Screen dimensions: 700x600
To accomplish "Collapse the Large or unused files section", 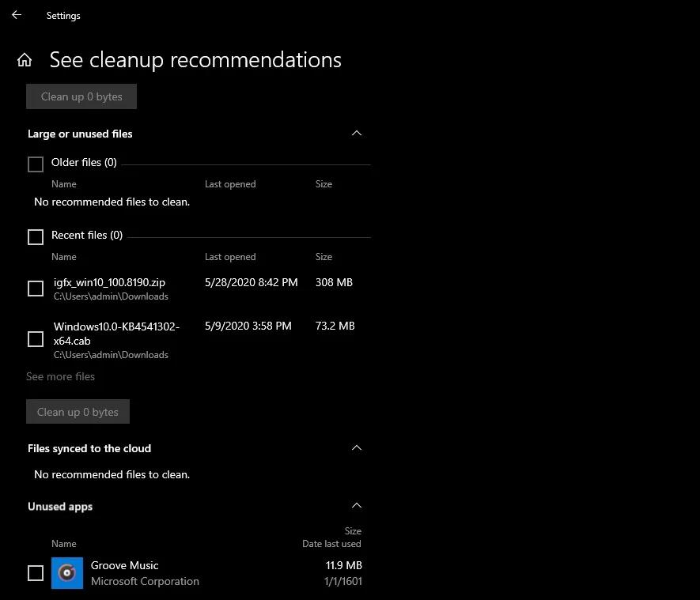I will click(x=356, y=134).
